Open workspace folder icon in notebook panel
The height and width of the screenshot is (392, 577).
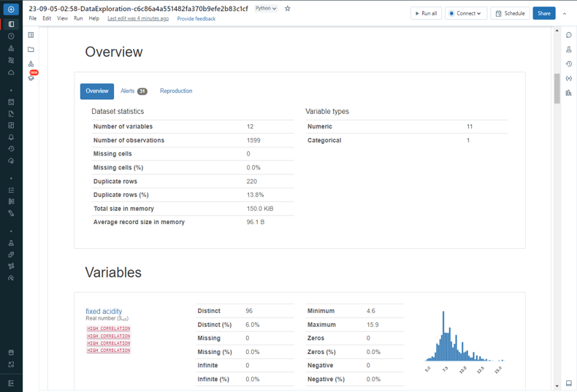31,50
